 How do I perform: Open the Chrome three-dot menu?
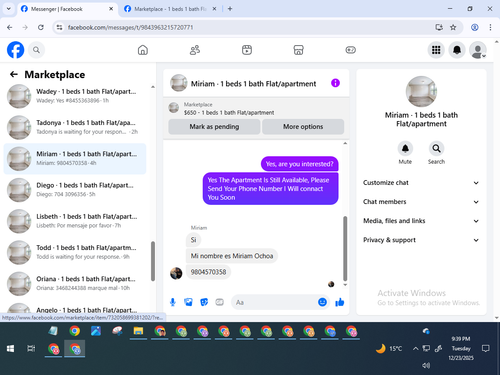tap(490, 27)
